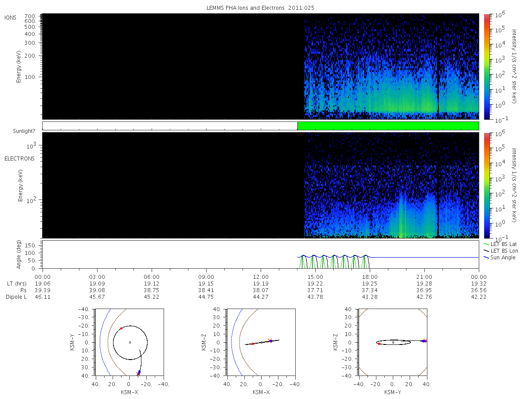Click the 15:00 time tick label
This screenshot has height=399, width=532.
click(x=315, y=277)
